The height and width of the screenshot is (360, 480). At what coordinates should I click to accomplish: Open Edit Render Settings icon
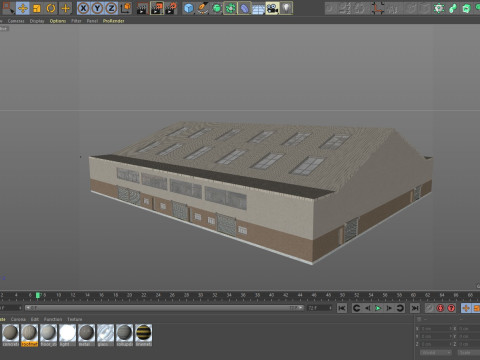pyautogui.click(x=171, y=8)
